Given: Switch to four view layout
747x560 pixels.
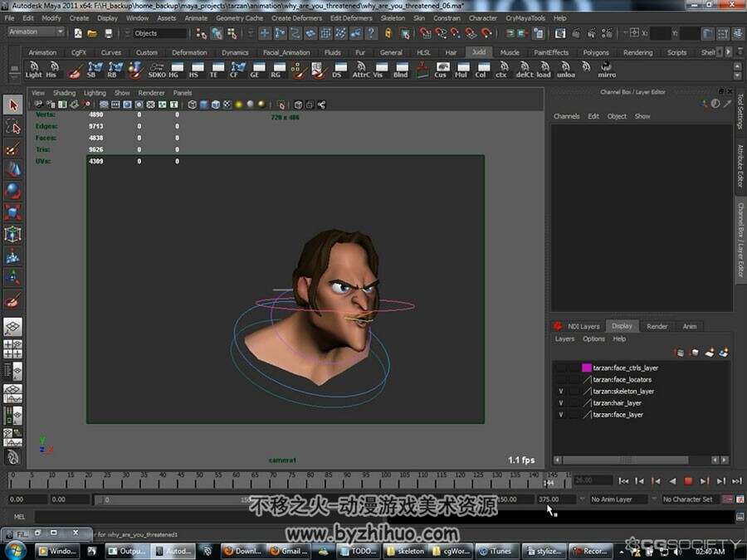Looking at the screenshot, I should click(12, 348).
